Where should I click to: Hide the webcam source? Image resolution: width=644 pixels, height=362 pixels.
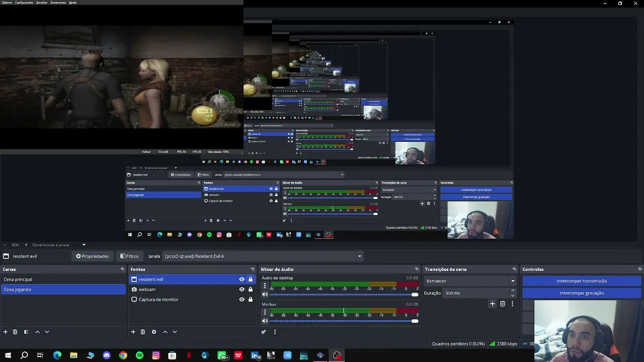pos(242,290)
